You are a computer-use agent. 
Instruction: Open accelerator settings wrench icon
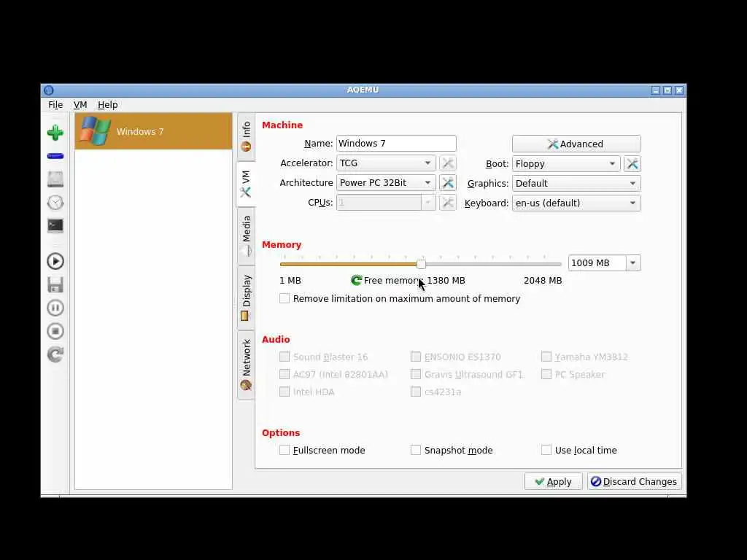click(x=447, y=163)
